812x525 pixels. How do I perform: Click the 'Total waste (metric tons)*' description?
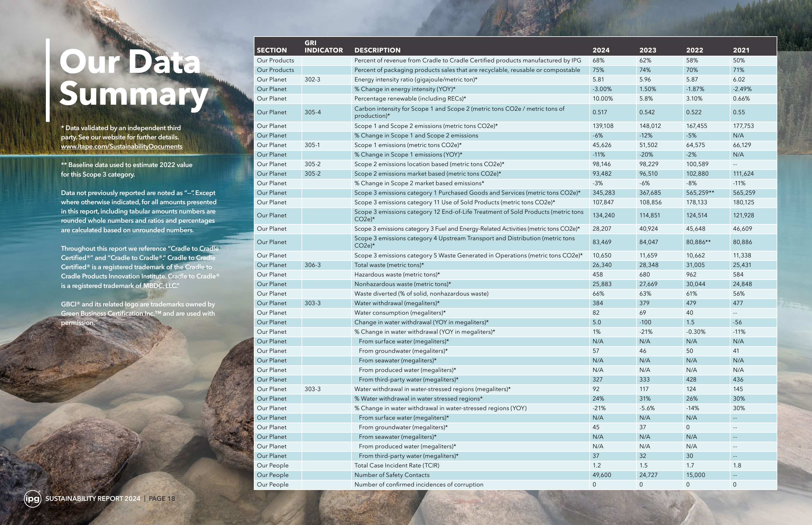(x=389, y=265)
